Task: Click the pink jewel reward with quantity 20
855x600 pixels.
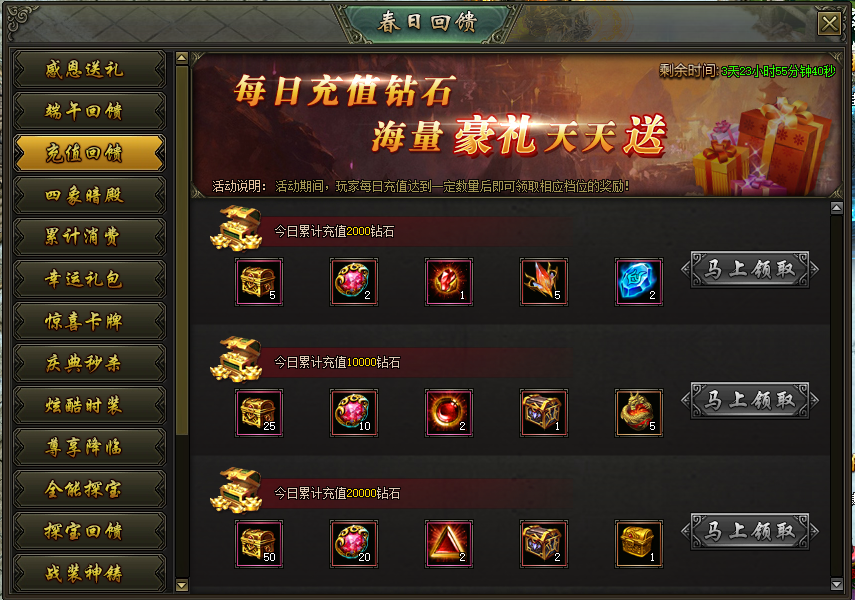Action: [x=354, y=544]
